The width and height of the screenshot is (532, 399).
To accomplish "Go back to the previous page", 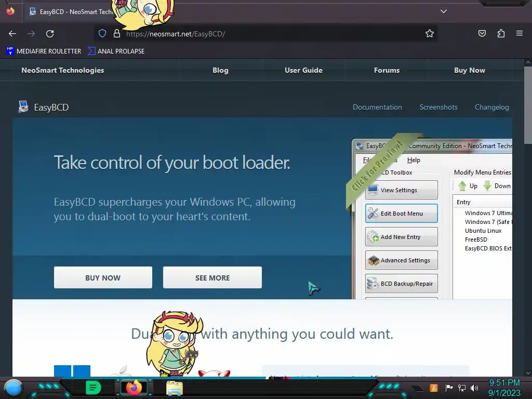I will pos(12,34).
